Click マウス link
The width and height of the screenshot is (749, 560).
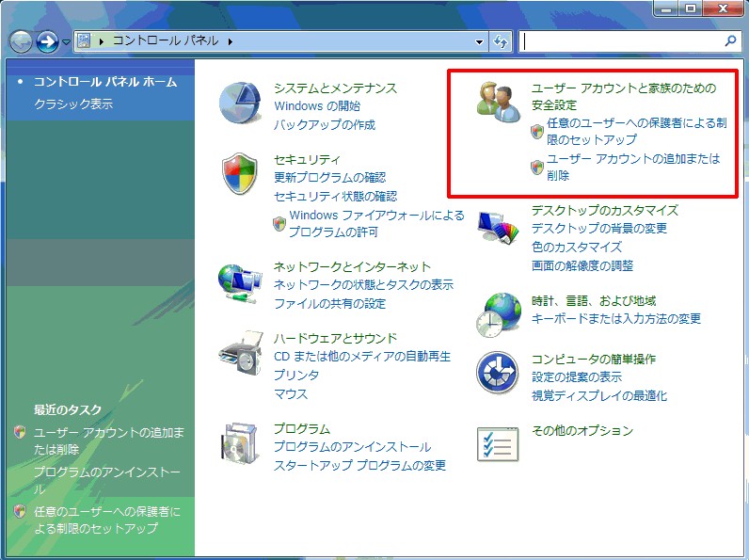(291, 394)
